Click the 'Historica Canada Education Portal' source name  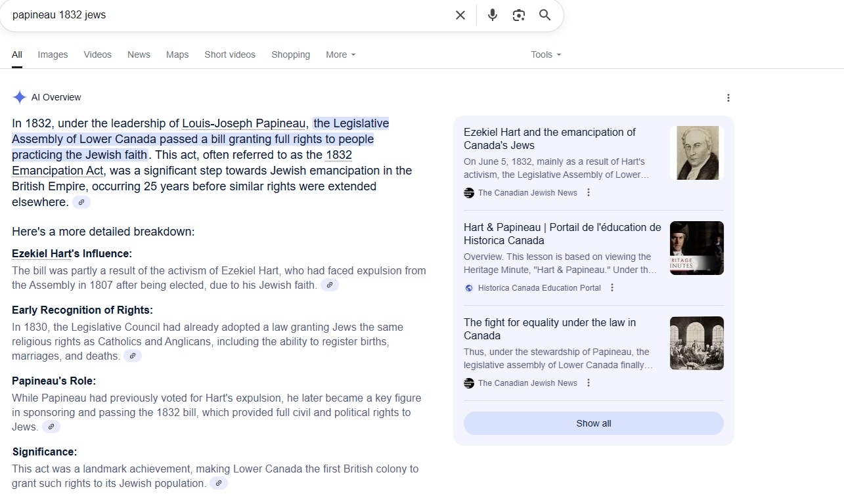pyautogui.click(x=539, y=287)
